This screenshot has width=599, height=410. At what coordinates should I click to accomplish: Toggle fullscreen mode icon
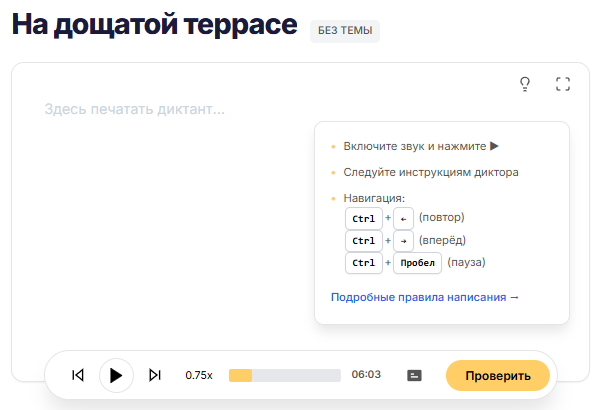[x=563, y=84]
